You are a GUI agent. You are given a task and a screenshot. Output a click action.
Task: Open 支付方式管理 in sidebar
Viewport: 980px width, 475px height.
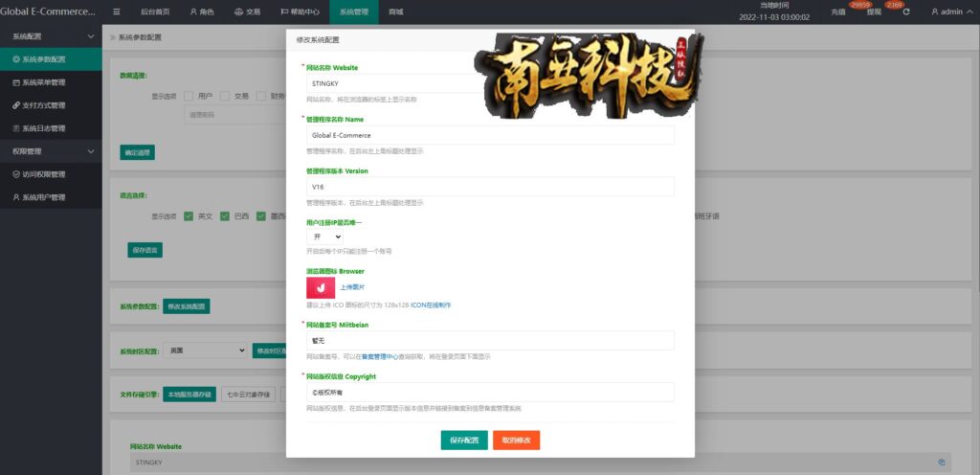pos(51,105)
